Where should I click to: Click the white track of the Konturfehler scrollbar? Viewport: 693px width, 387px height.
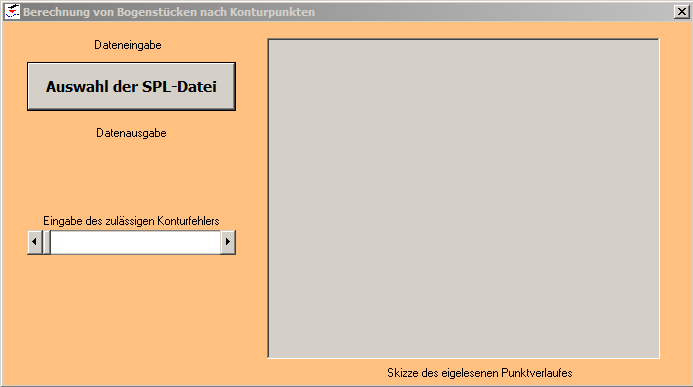point(136,242)
